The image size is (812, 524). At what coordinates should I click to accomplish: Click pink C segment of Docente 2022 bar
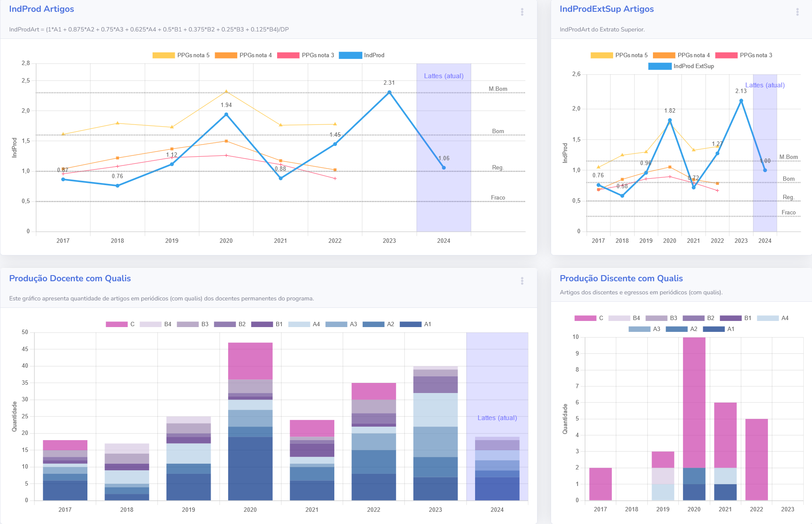(x=374, y=391)
